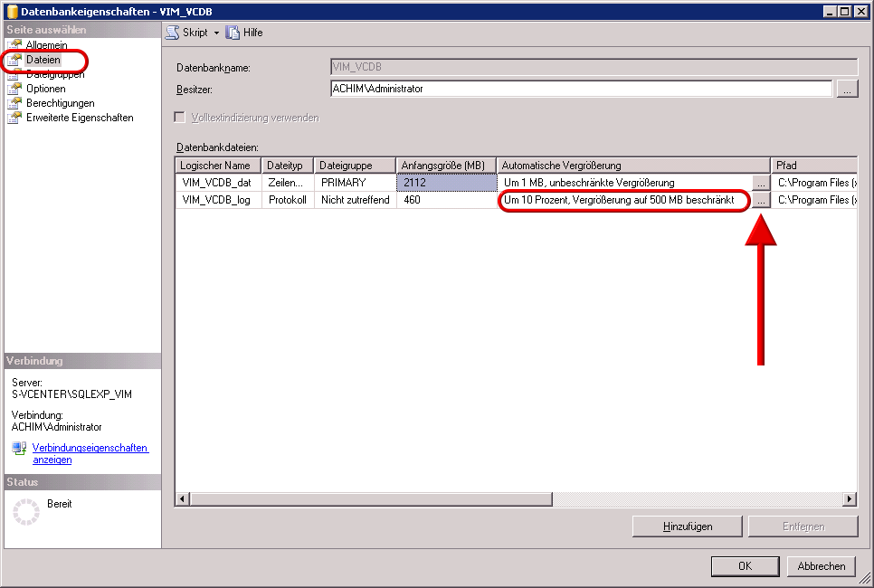This screenshot has width=874, height=588.
Task: Open Erweiterte Eigenschaften page
Action: pos(80,118)
